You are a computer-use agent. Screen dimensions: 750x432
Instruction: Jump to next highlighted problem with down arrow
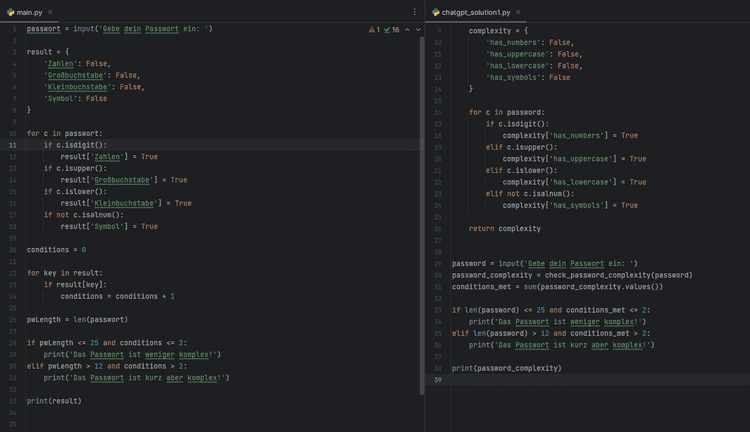pos(417,30)
